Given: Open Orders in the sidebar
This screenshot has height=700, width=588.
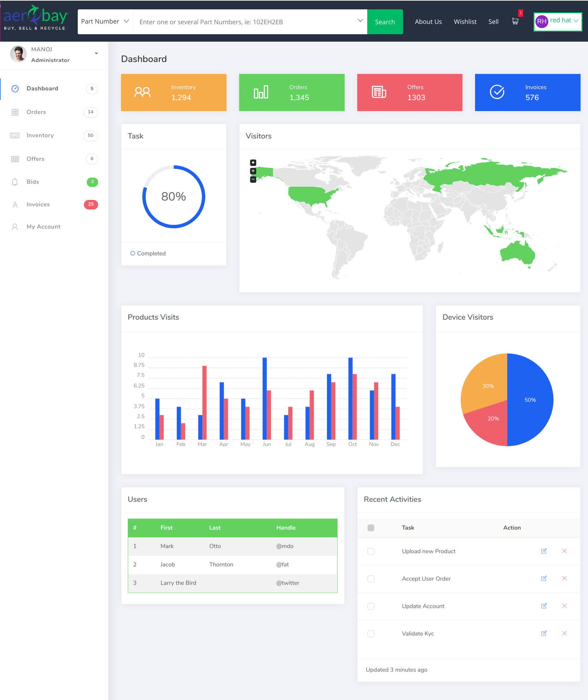Looking at the screenshot, I should [x=36, y=112].
